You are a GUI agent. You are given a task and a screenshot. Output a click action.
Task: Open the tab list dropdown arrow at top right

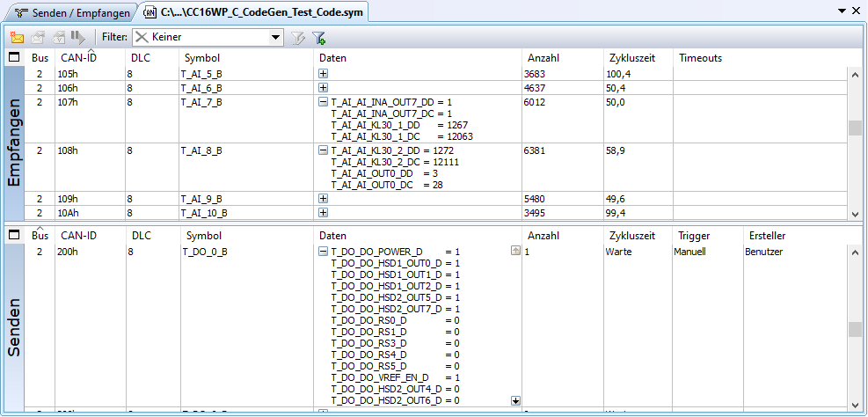[x=843, y=11]
